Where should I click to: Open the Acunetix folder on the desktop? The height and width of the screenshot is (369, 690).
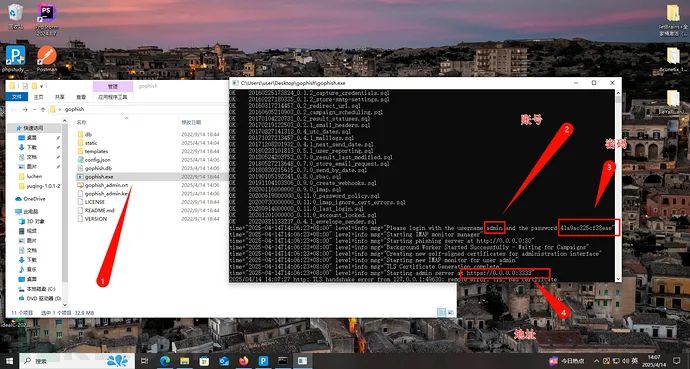(673, 59)
